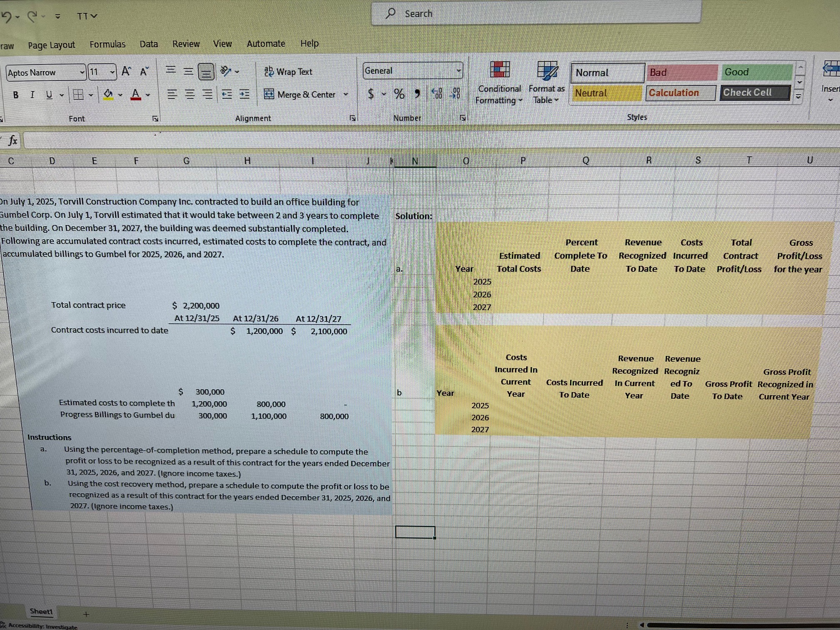Click the Undo arrow icon
This screenshot has height=630, width=840.
(x=6, y=17)
